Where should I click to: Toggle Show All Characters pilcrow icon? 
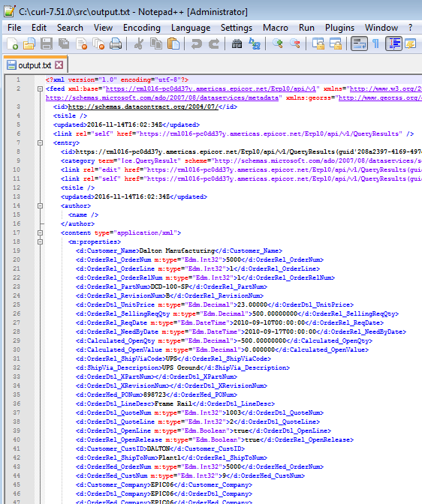click(375, 43)
